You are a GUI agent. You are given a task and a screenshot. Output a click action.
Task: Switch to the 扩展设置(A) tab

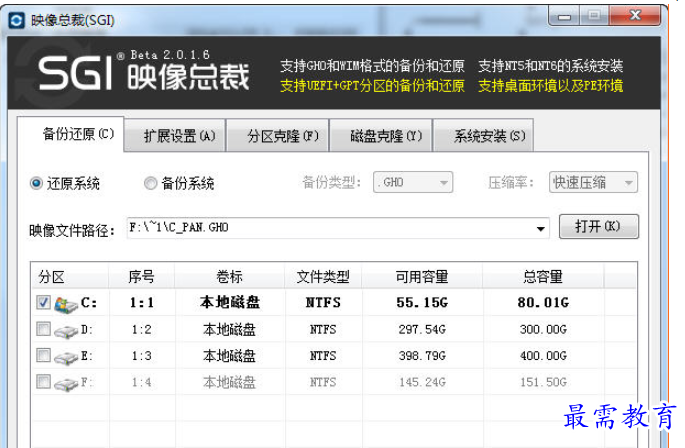pos(175,136)
